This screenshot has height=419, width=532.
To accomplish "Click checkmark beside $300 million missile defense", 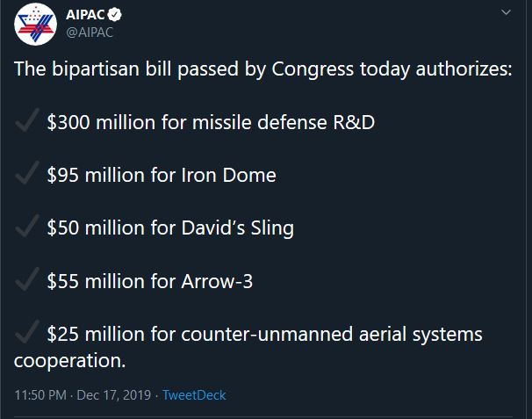I will (x=27, y=122).
